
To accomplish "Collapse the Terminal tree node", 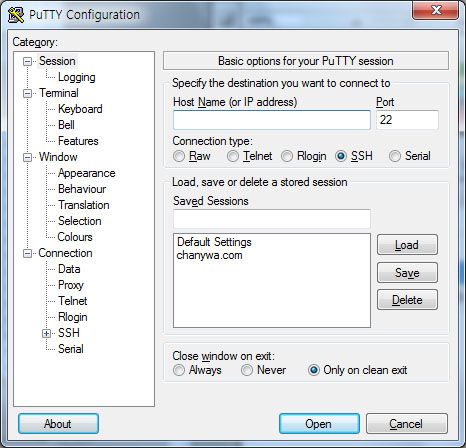I will tap(27, 93).
